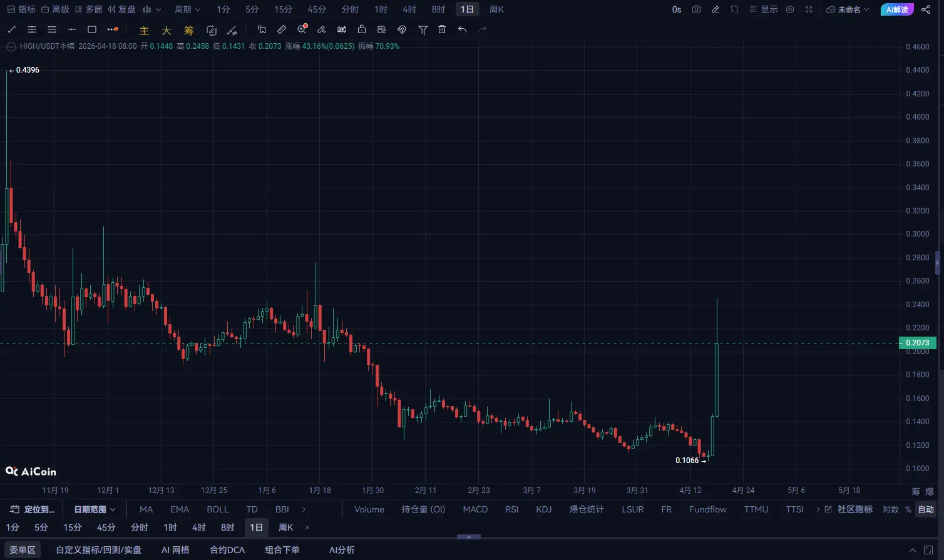Pop out the bottom panel window icon
This screenshot has width=944, height=560.
click(929, 550)
